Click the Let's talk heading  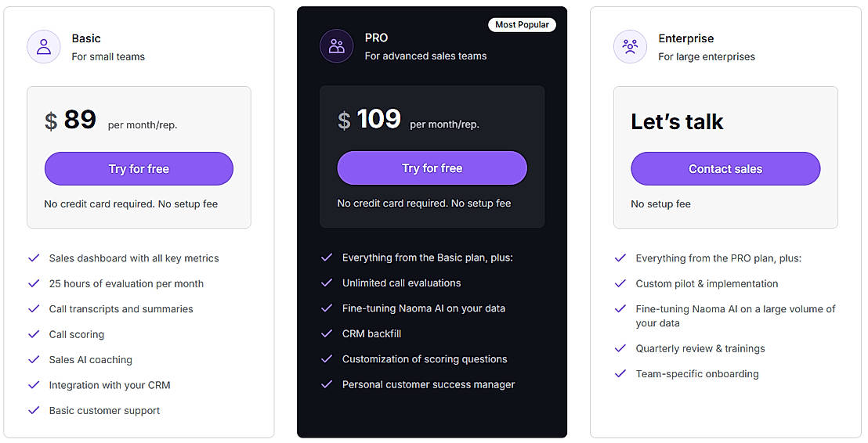point(677,122)
